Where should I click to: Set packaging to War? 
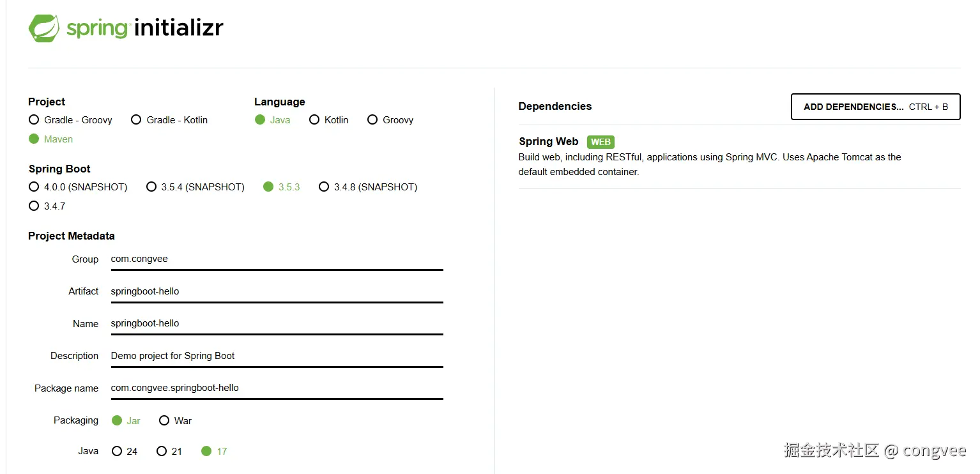click(164, 420)
